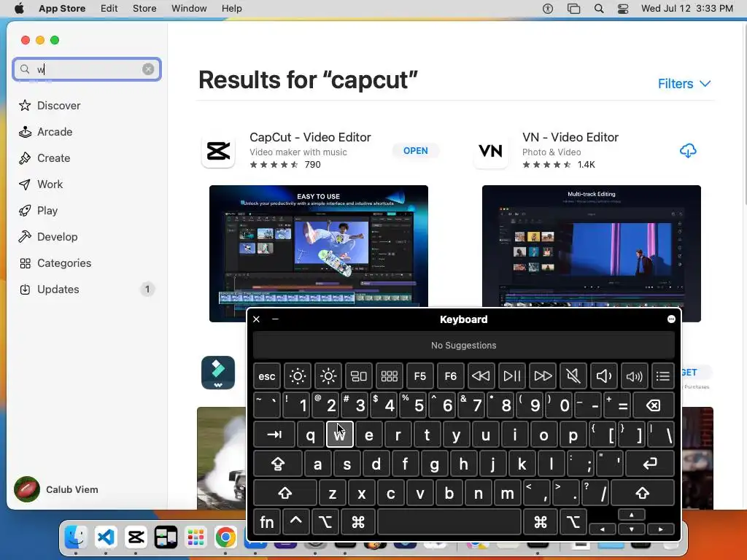Tap the Mission Control key
The width and height of the screenshot is (747, 560).
pos(359,376)
